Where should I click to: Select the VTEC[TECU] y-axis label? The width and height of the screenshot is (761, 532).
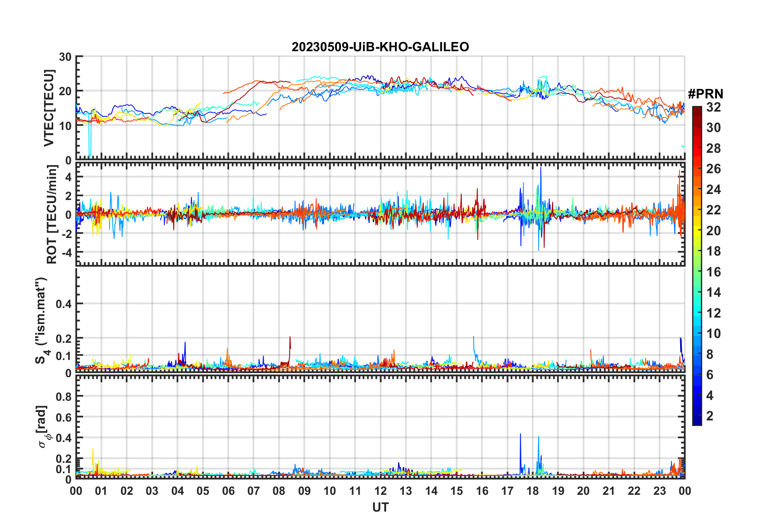pos(49,108)
